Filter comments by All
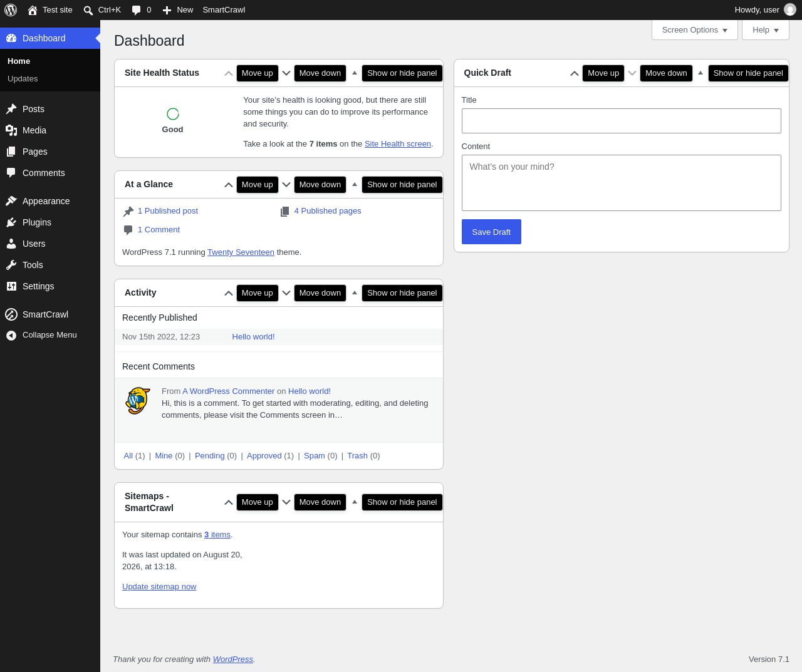The image size is (802, 672). click(128, 456)
